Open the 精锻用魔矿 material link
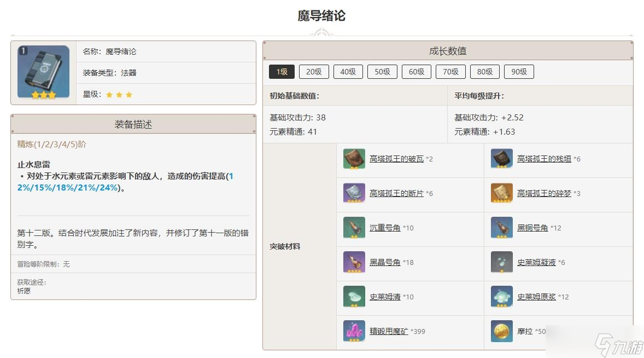 389,331
